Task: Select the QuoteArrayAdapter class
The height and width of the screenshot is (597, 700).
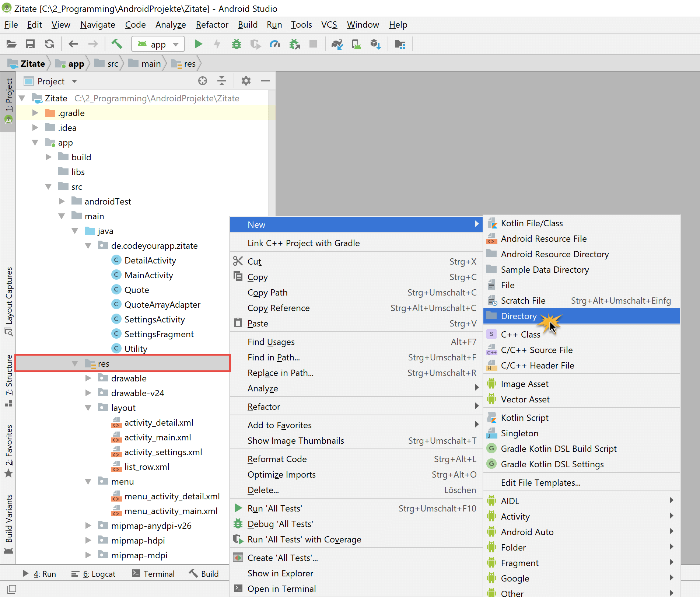Action: click(162, 305)
